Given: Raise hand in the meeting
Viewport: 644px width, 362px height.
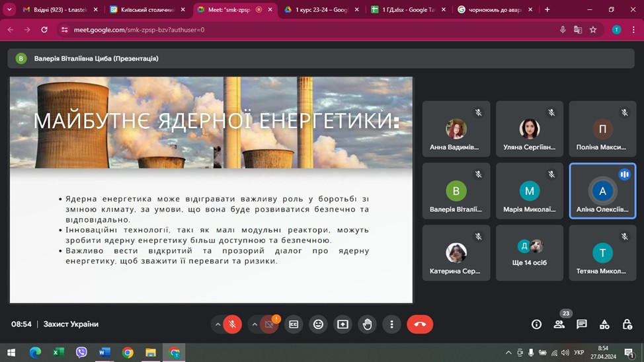Looking at the screenshot, I should point(367,324).
